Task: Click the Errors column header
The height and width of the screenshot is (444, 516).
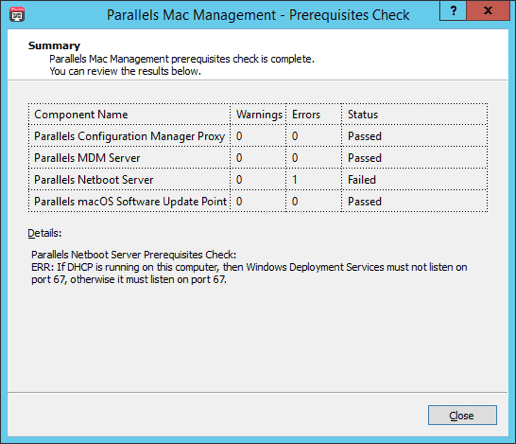Action: point(306,114)
